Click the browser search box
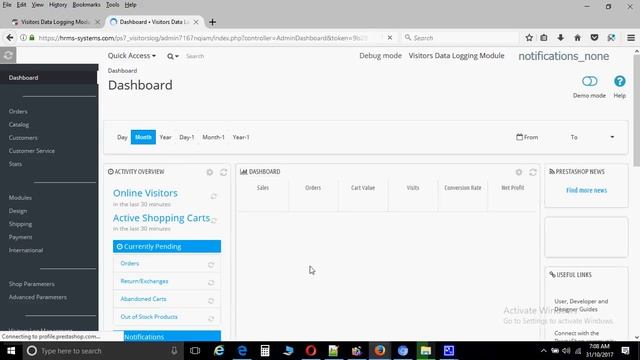This screenshot has height=360, width=640. [461, 38]
